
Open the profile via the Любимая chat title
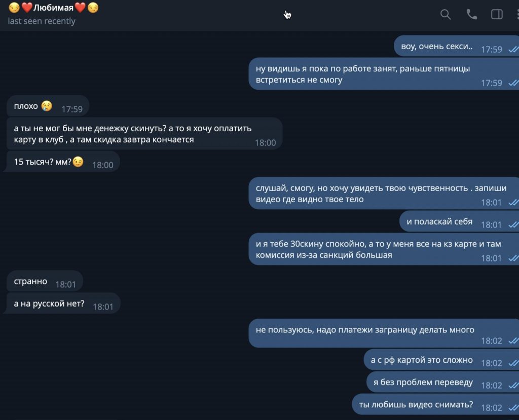(53, 8)
